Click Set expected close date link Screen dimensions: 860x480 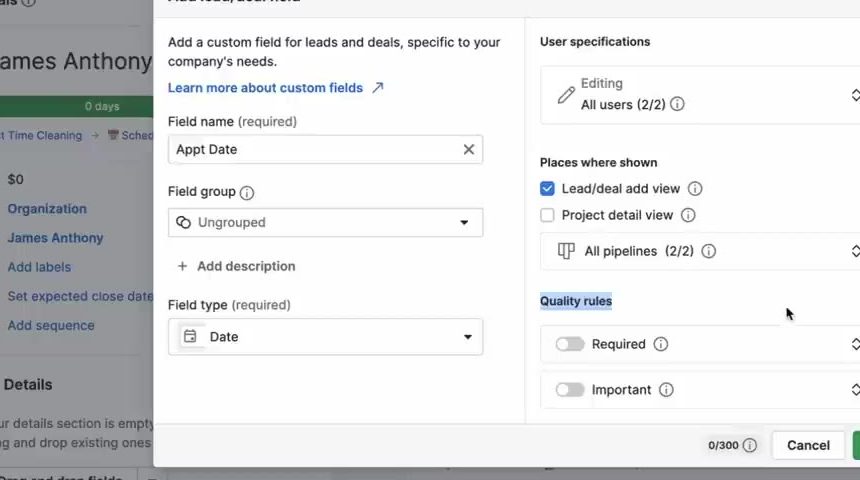coord(80,296)
